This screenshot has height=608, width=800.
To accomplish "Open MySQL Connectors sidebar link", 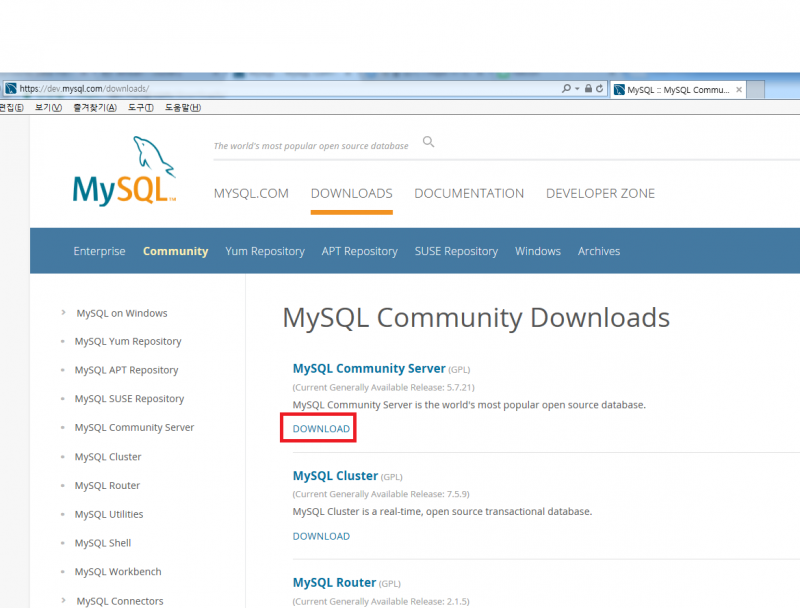I will click(120, 601).
